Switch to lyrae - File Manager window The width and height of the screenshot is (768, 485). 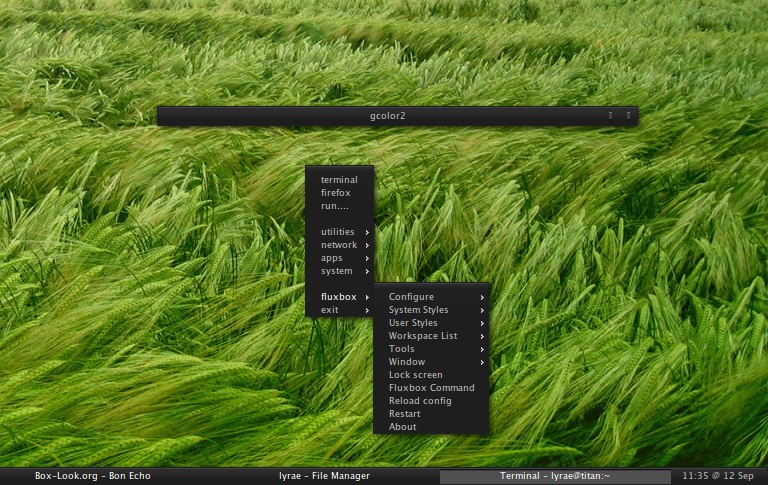click(324, 476)
